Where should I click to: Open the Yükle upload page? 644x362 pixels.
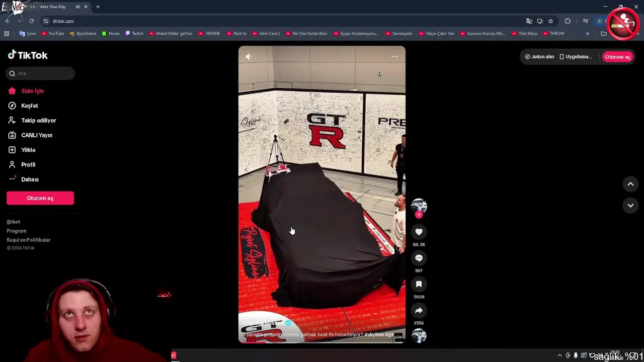(28, 150)
